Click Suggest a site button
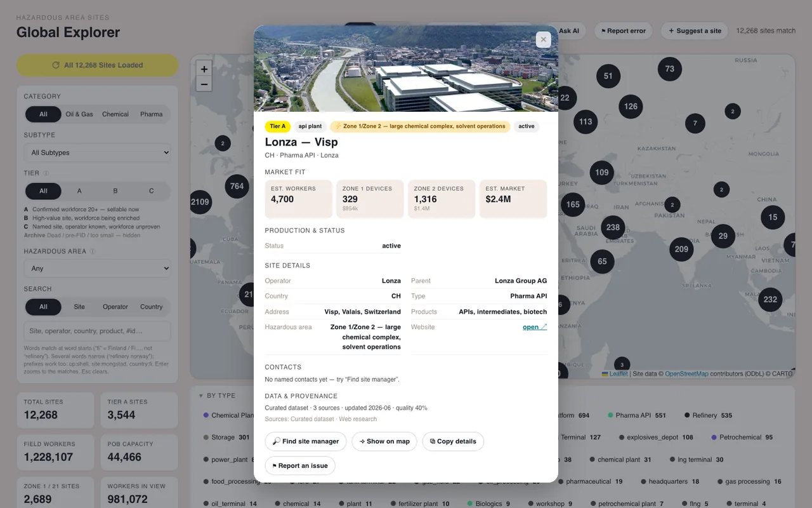The image size is (812, 508). coord(695,30)
